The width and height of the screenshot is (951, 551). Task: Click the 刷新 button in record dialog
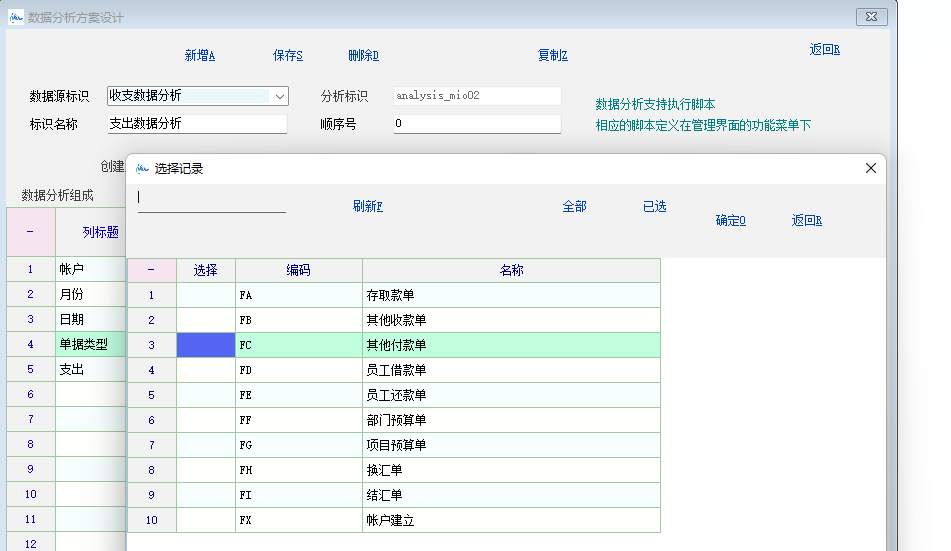tap(367, 207)
